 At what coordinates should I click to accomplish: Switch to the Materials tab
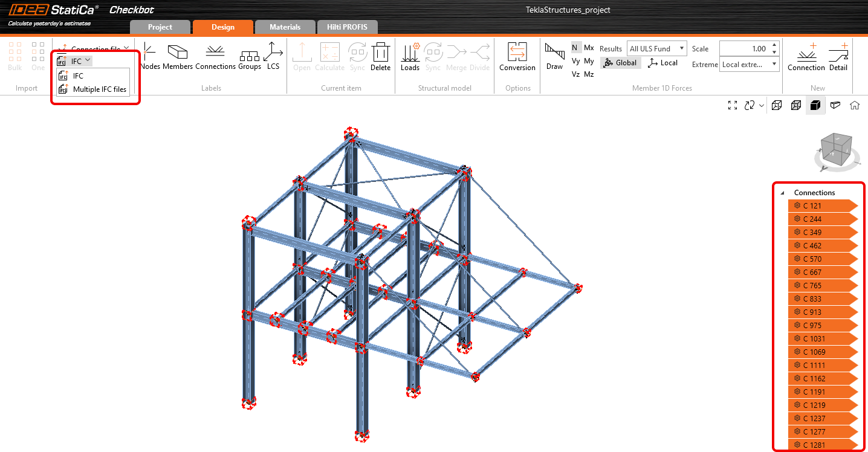285,27
